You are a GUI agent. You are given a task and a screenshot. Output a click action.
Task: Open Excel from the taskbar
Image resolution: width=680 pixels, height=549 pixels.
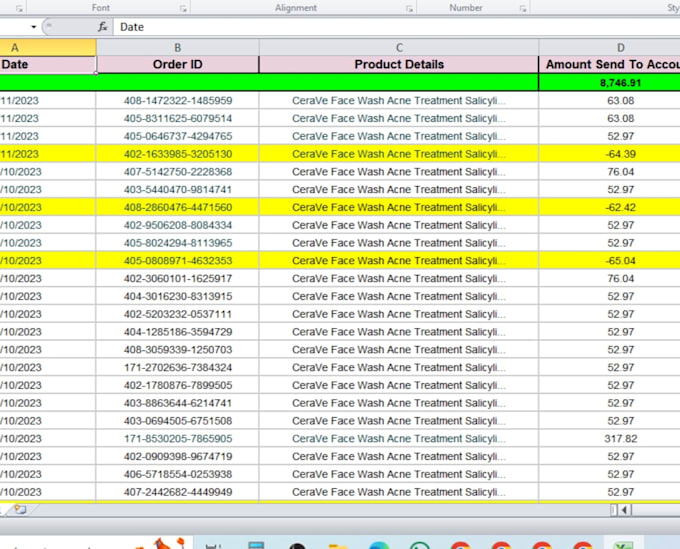(623, 544)
